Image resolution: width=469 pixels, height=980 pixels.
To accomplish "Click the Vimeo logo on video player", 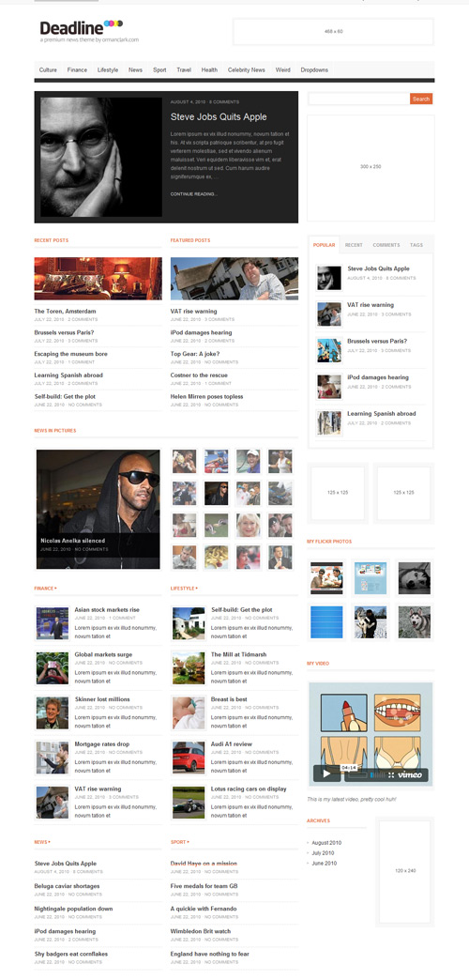I will [410, 775].
